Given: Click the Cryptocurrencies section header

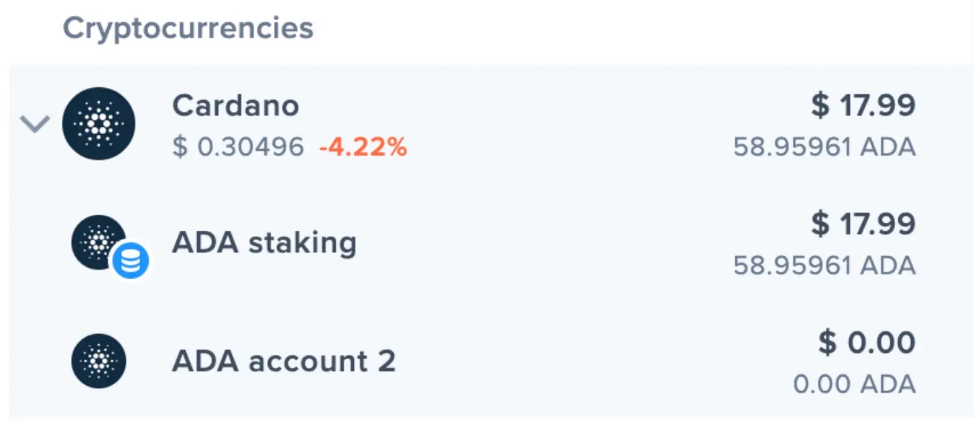Looking at the screenshot, I should [188, 29].
